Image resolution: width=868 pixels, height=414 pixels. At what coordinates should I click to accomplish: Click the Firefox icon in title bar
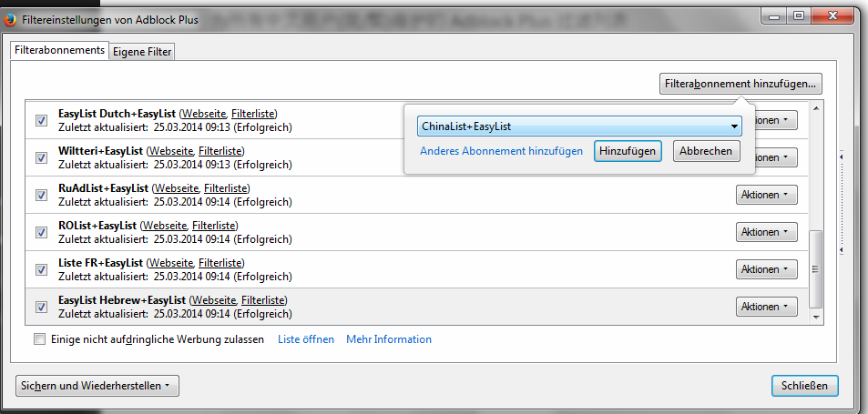[9, 20]
